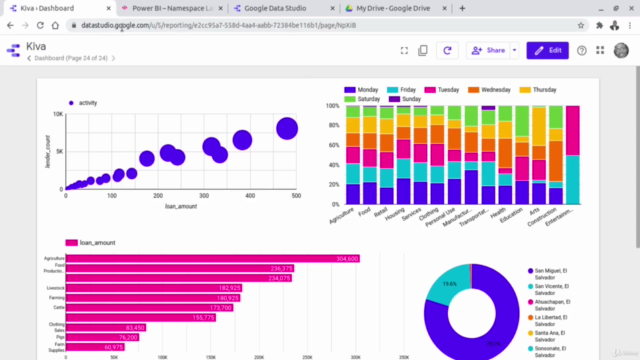Open the browser home page
Image resolution: width=640 pixels, height=360 pixels.
pos(55,25)
